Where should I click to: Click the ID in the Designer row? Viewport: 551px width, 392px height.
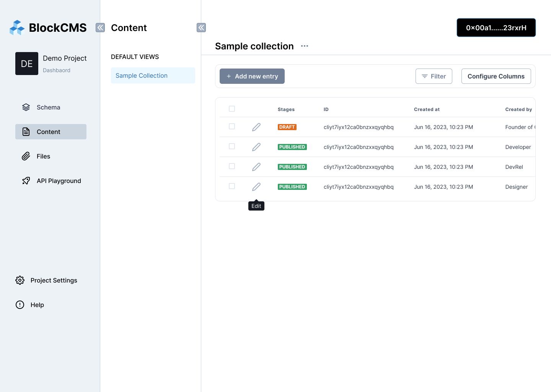359,187
